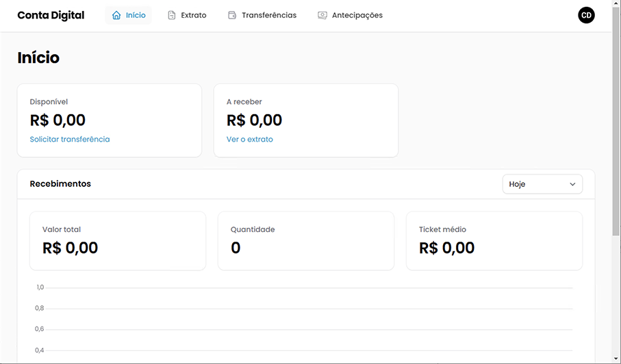Image resolution: width=621 pixels, height=364 pixels.
Task: Click the wallet icon beside Transferências
Action: [x=232, y=15]
